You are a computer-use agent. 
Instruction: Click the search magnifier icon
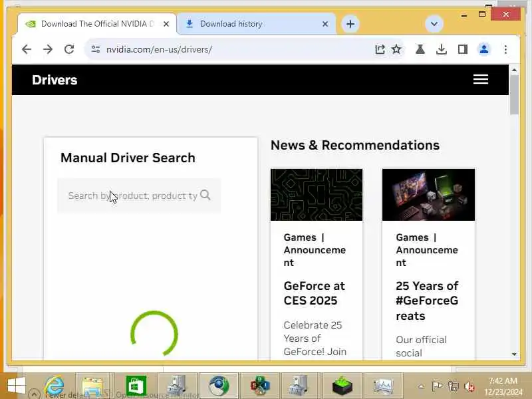pos(205,195)
